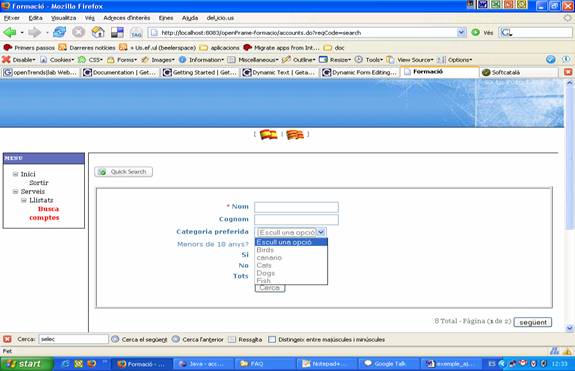Click the green Go arrow beside the address bar
575x371 pixels.
[x=475, y=32]
